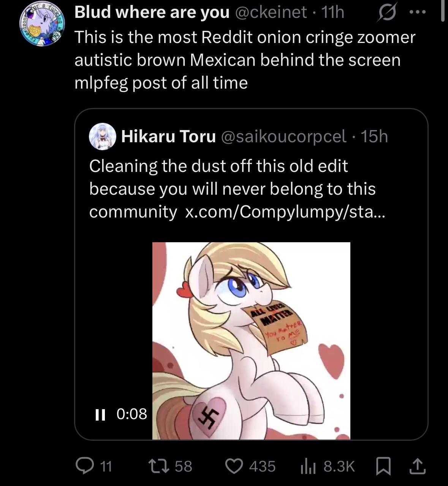The height and width of the screenshot is (486, 448).
Task: Like the post with the heart icon
Action: pos(234,465)
